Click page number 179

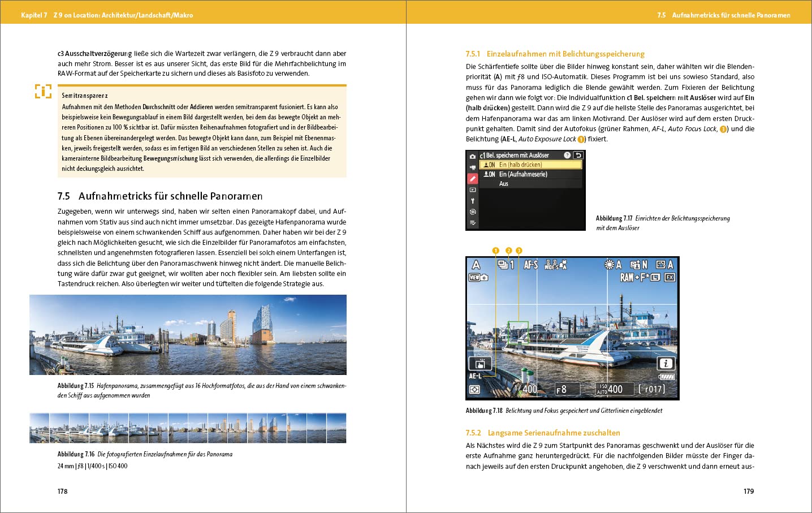click(749, 491)
